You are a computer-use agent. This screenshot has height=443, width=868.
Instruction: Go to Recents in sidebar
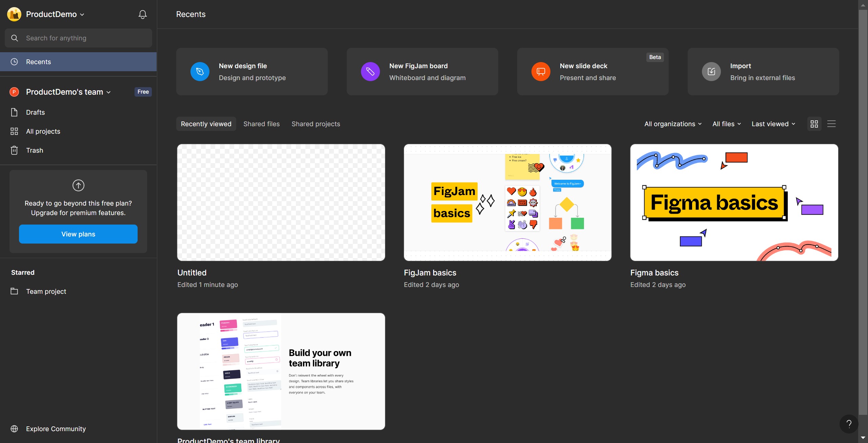pos(78,62)
